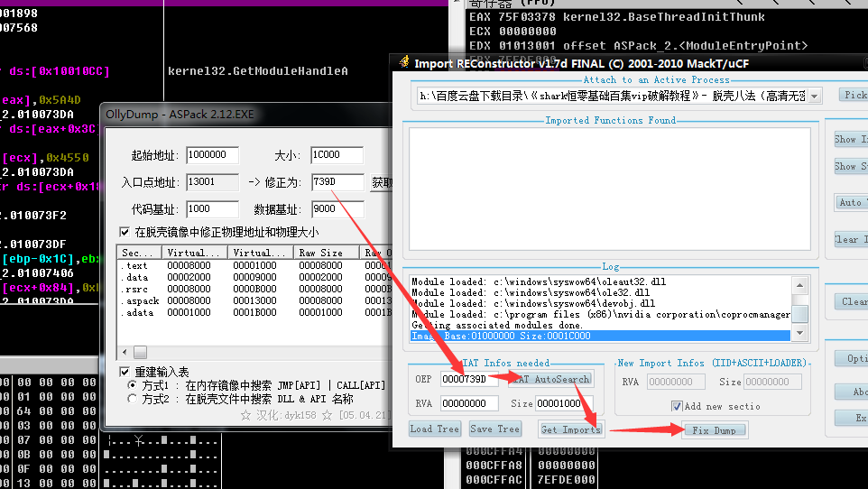The image size is (868, 489).
Task: Click the Log scrollbar up arrow
Action: coord(800,283)
